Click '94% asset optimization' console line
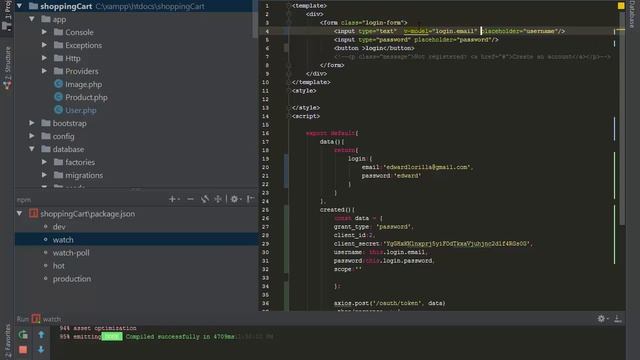Screen dimensions: 640x360 [98, 328]
